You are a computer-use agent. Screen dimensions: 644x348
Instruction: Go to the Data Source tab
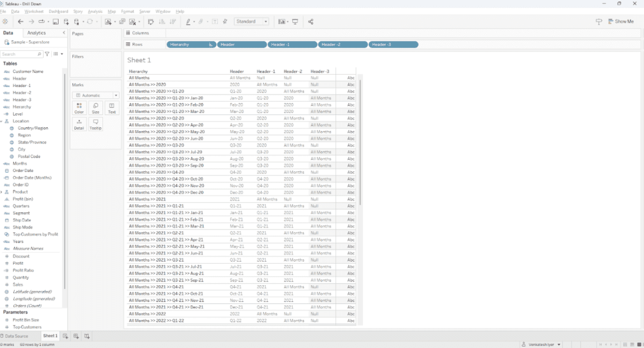(16, 336)
